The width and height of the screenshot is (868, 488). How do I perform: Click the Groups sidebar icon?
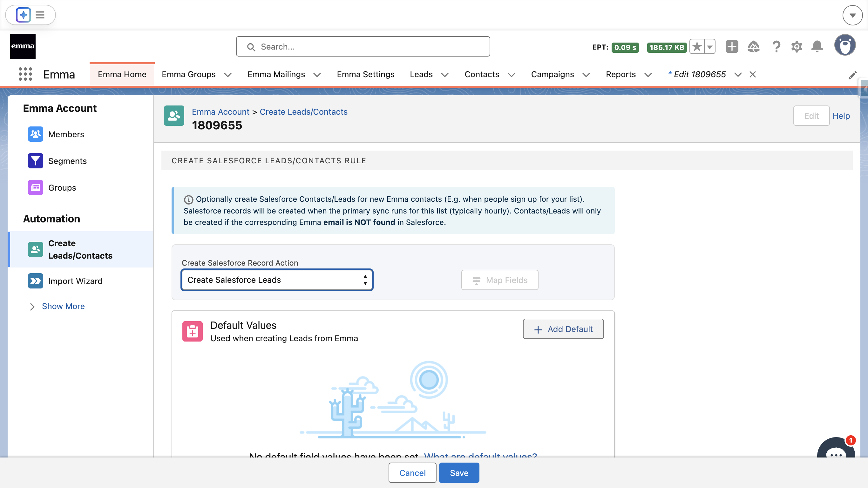coord(35,187)
